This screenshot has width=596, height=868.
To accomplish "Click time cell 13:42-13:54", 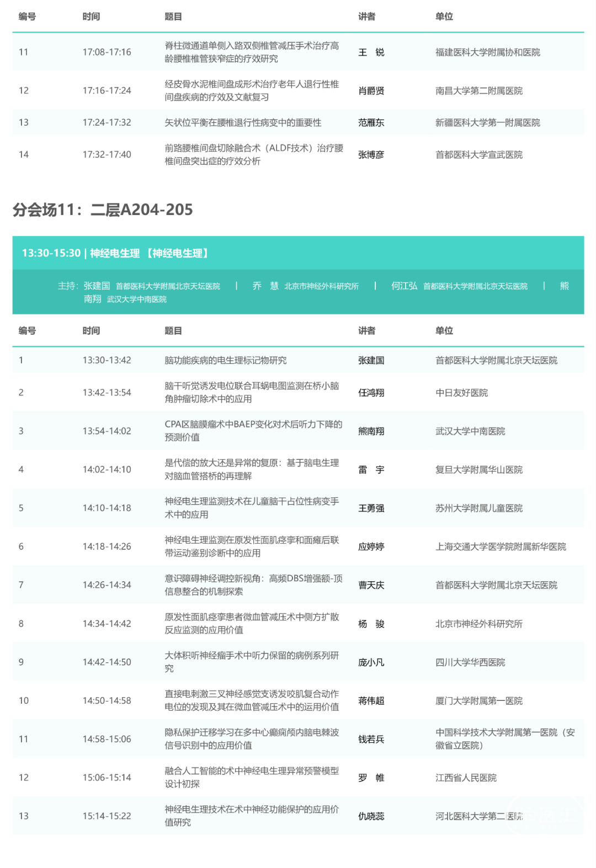I will click(x=107, y=393).
